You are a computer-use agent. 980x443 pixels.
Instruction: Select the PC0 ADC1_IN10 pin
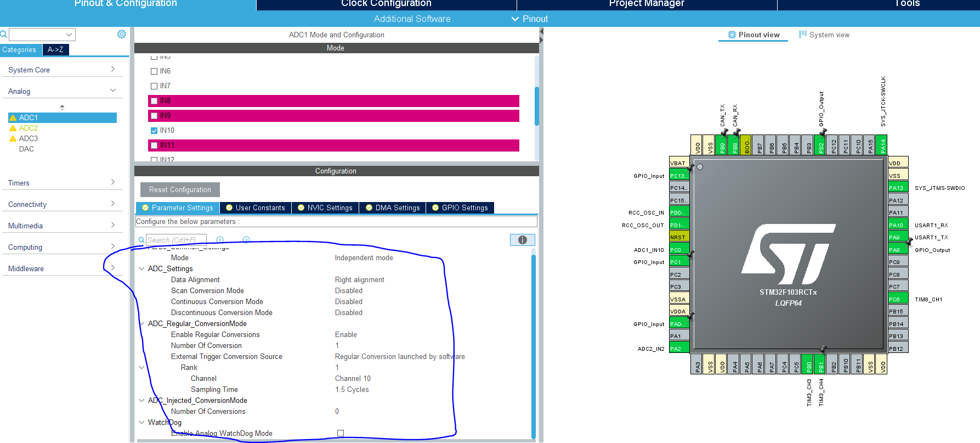click(x=679, y=250)
